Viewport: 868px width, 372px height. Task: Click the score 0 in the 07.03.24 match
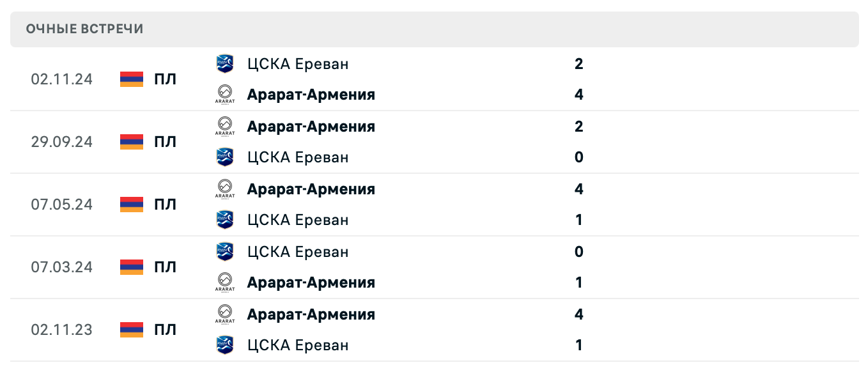[578, 251]
